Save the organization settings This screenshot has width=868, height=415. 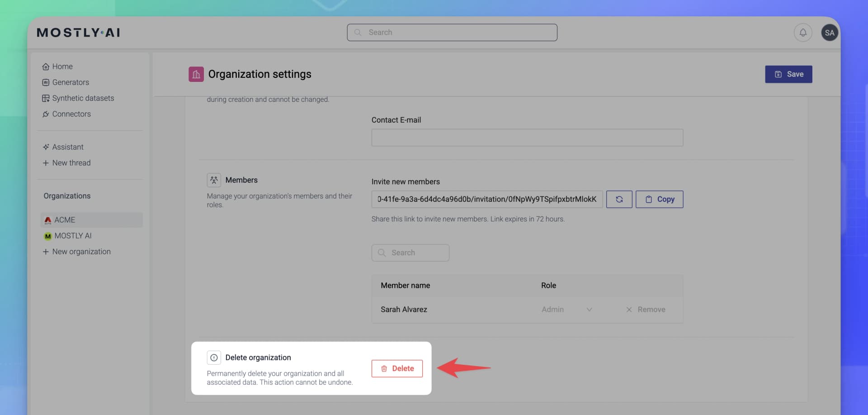tap(788, 74)
